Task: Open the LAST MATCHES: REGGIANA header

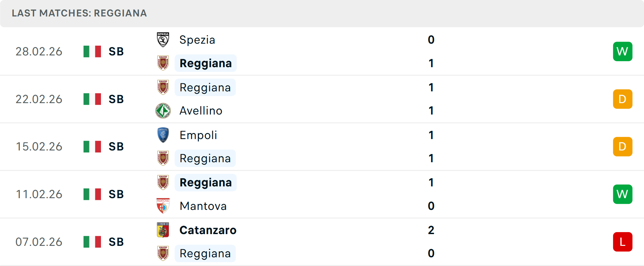Action: point(79,13)
